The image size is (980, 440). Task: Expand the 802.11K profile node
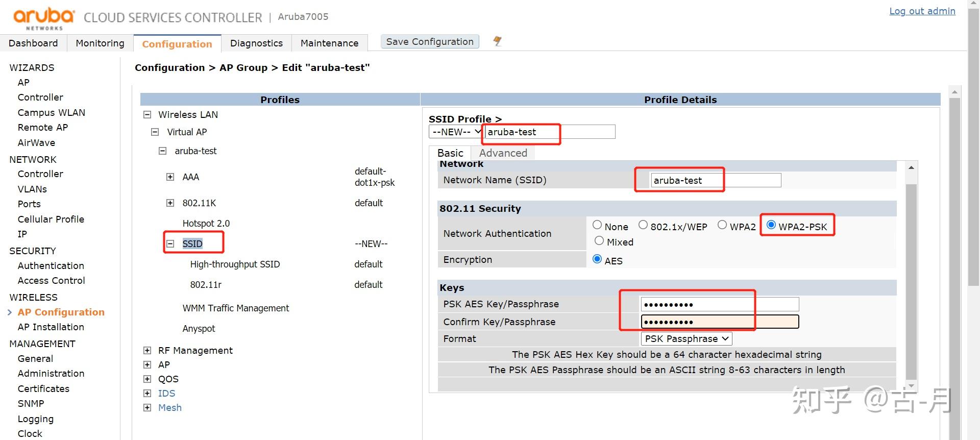(x=170, y=203)
